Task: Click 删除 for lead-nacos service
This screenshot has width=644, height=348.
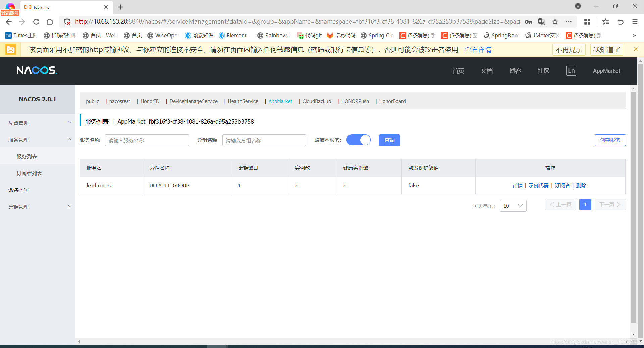Action: click(x=581, y=186)
